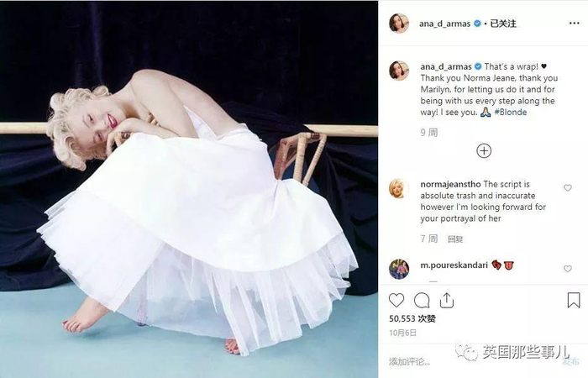The image size is (588, 378).
Task: Save the post with the bookmark icon
Action: pyautogui.click(x=574, y=300)
